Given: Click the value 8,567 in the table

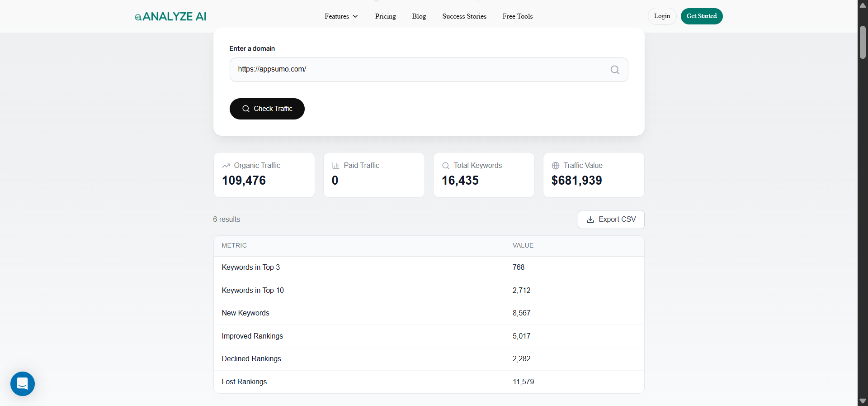Looking at the screenshot, I should [x=522, y=313].
